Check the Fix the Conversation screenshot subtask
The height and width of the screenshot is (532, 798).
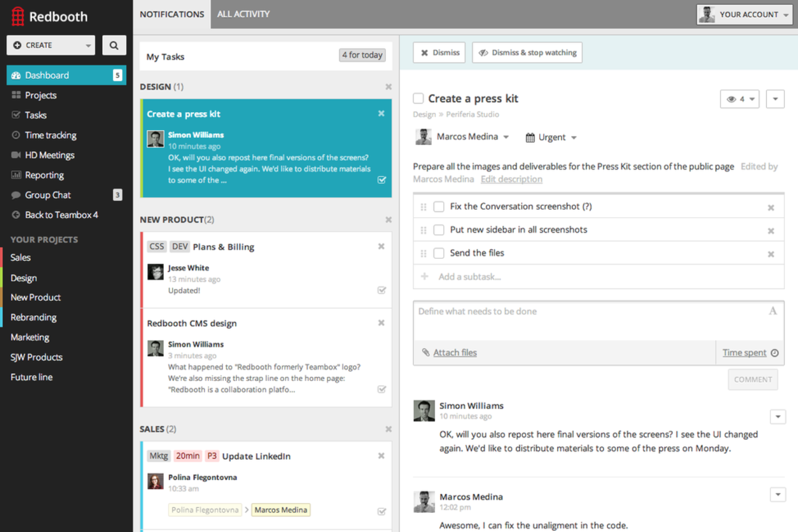coord(439,206)
